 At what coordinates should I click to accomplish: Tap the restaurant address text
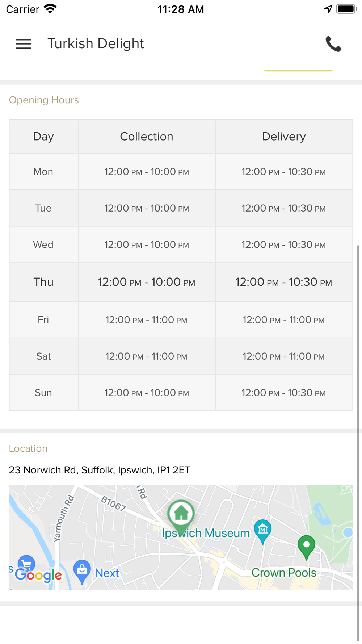point(100,470)
